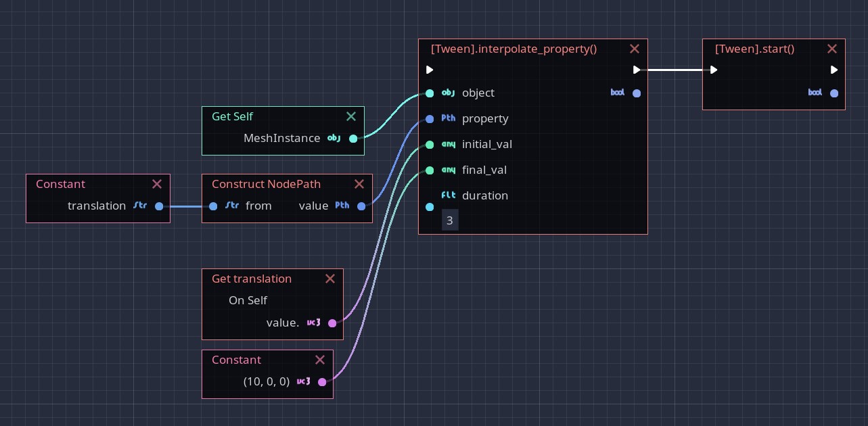
Task: Delete the Get Self node
Action: coord(351,116)
